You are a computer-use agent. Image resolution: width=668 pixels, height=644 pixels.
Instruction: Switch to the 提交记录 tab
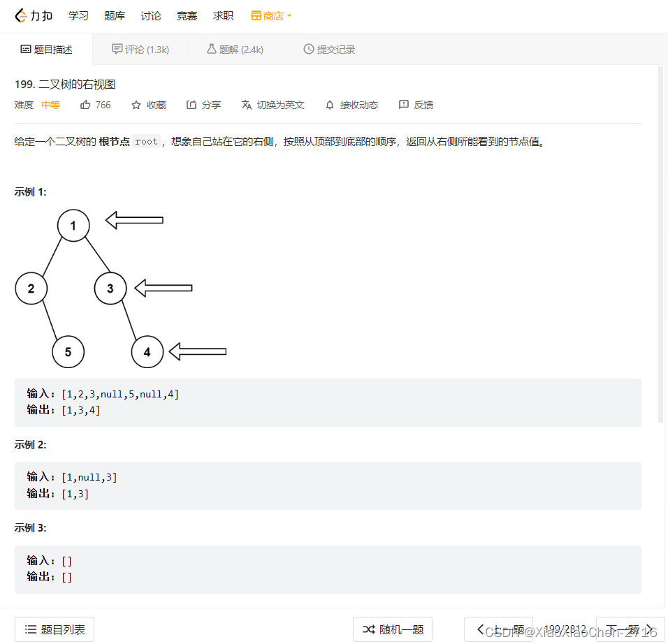[x=329, y=49]
